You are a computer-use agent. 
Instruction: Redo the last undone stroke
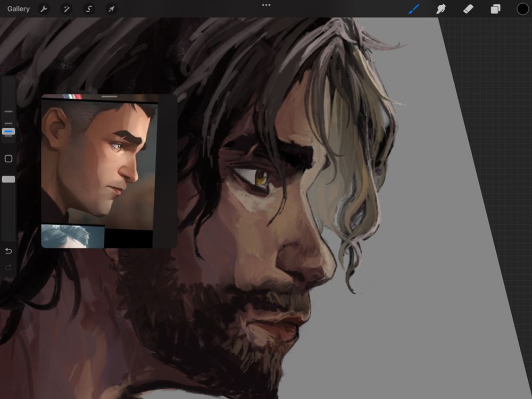pos(9,268)
